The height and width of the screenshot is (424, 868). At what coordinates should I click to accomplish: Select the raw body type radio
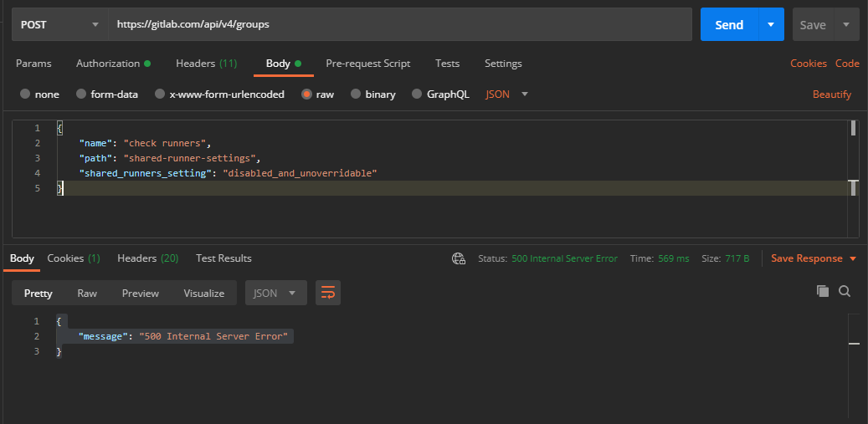[307, 95]
